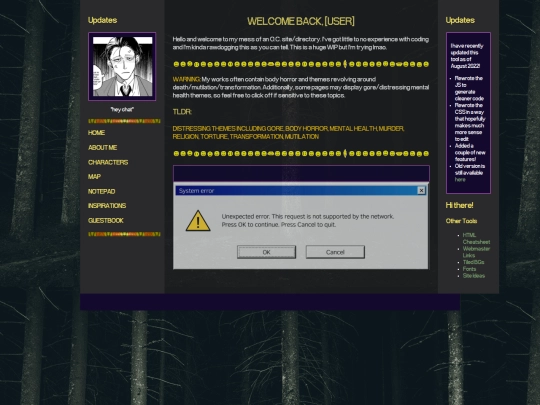Click the yellow warning triangle icon
This screenshot has height=405, width=540.
coord(198,221)
